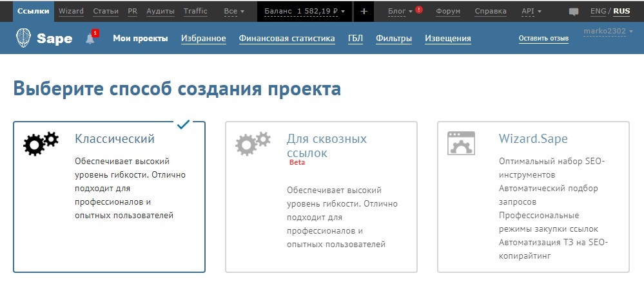Viewport: 644px width, 298px height.
Task: Expand the Все dropdown menu
Action: (x=234, y=11)
